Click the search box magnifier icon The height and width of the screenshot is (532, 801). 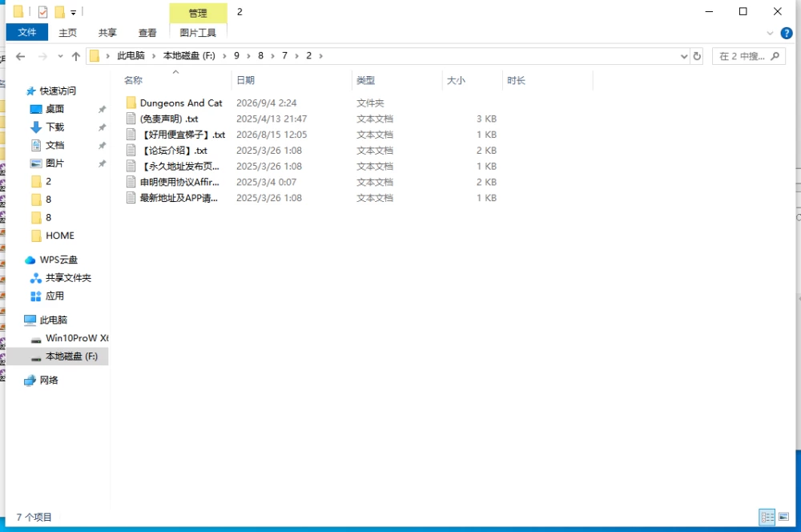[x=775, y=56]
